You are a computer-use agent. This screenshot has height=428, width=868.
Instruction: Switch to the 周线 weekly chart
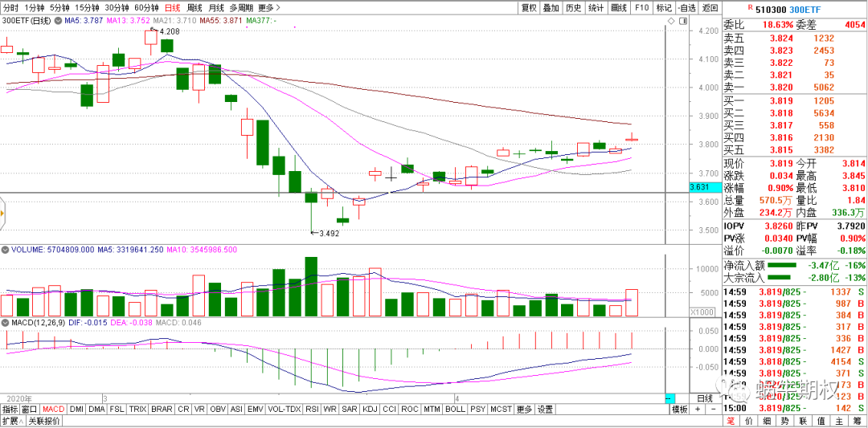coord(194,8)
